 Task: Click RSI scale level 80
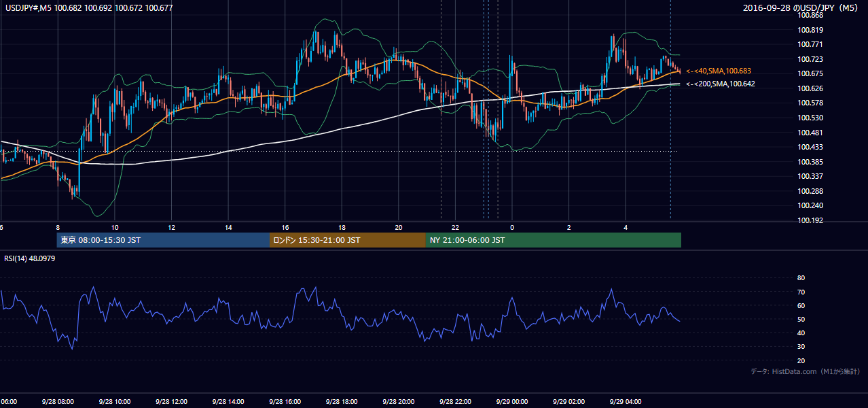[801, 278]
